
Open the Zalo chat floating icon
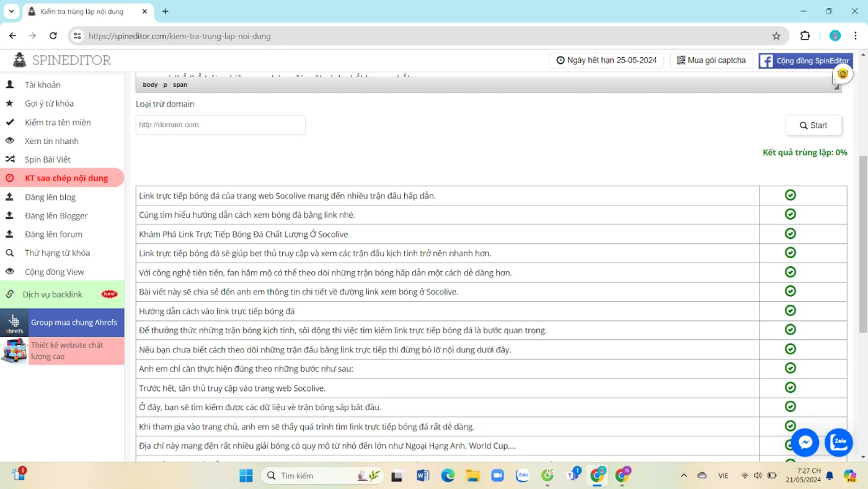(x=839, y=442)
